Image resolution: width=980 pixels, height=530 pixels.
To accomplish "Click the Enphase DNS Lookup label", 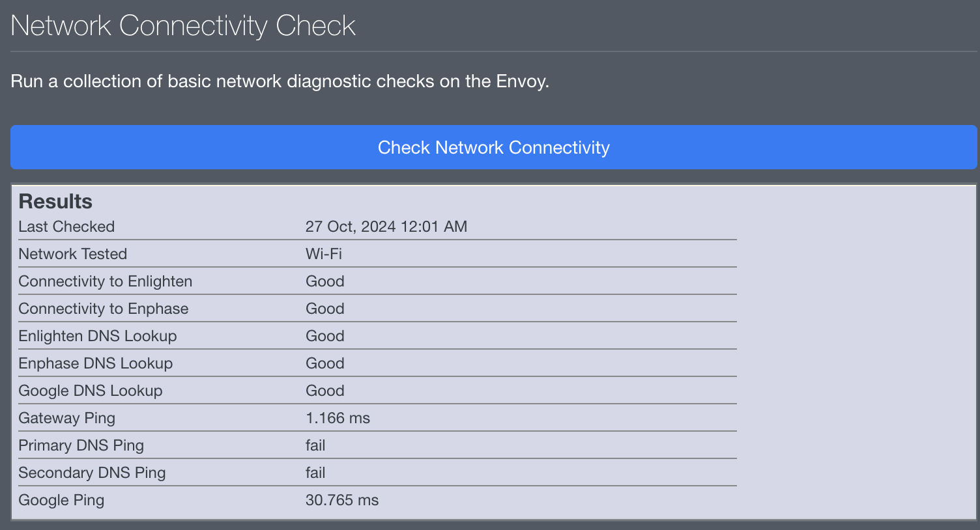I will (x=95, y=363).
